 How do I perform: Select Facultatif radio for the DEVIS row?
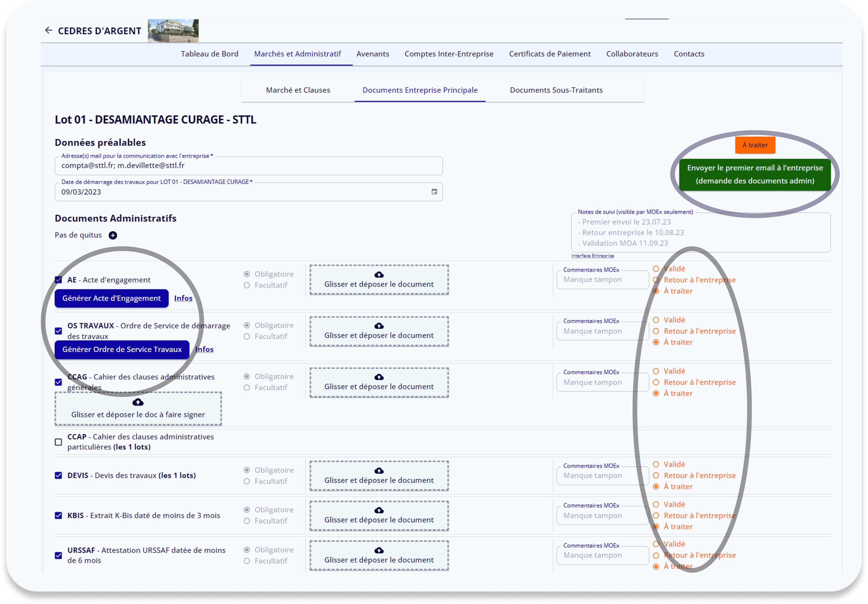246,481
